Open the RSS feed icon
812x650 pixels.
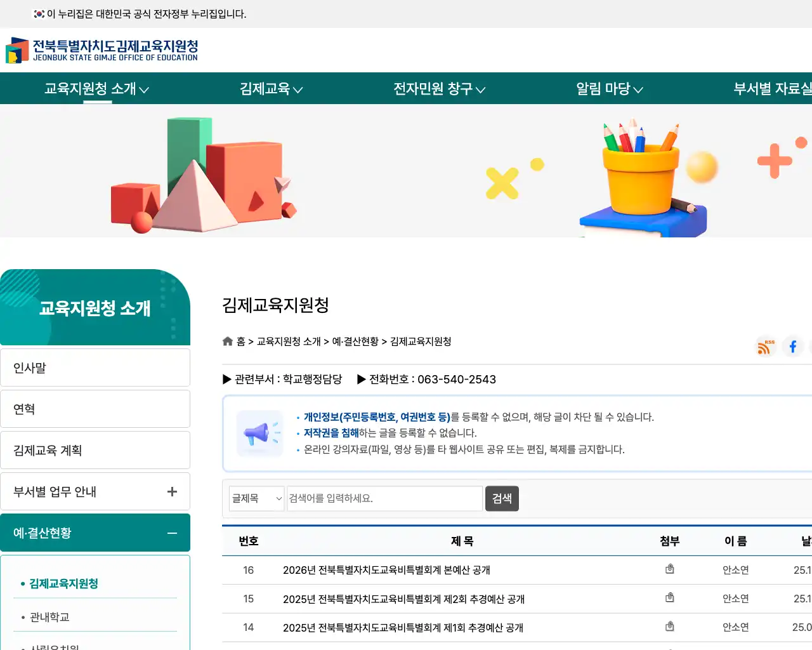(x=764, y=347)
